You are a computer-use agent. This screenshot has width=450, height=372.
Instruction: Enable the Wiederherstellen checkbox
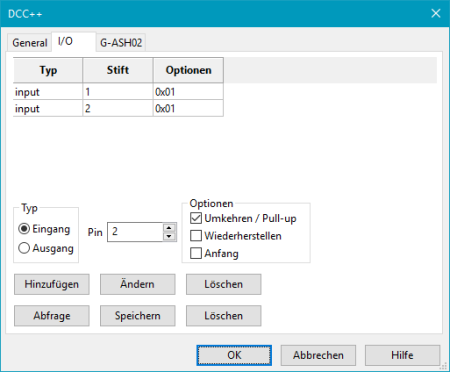(196, 236)
